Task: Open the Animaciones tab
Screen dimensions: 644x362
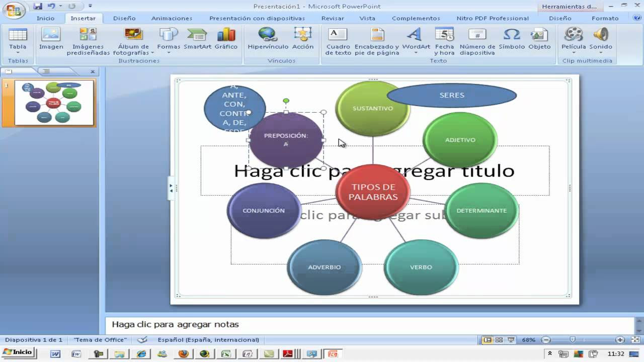Action: pos(172,18)
